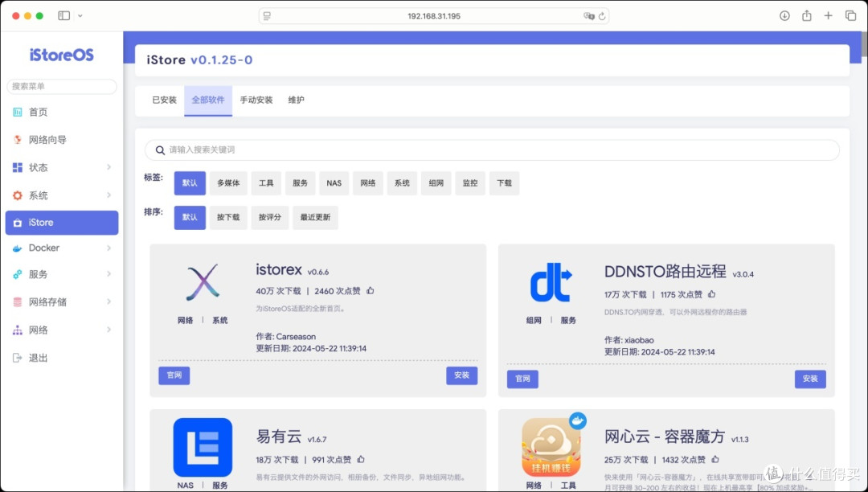
Task: Click the 网络 sidebar icon
Action: pos(18,330)
